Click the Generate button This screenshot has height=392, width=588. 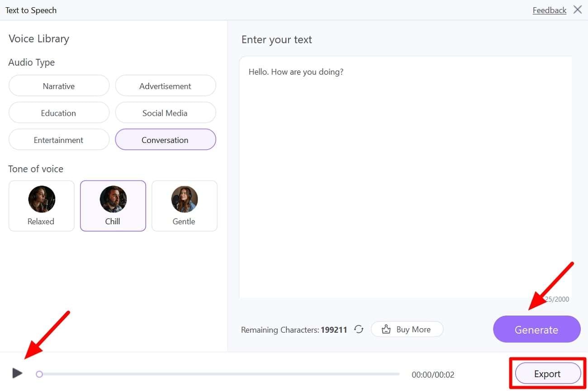[536, 330]
